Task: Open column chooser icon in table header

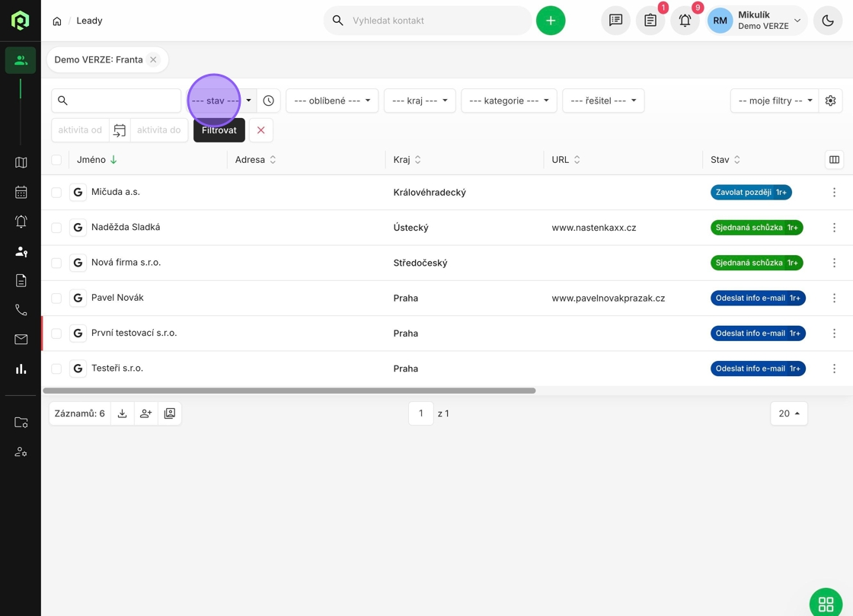Action: [x=834, y=160]
